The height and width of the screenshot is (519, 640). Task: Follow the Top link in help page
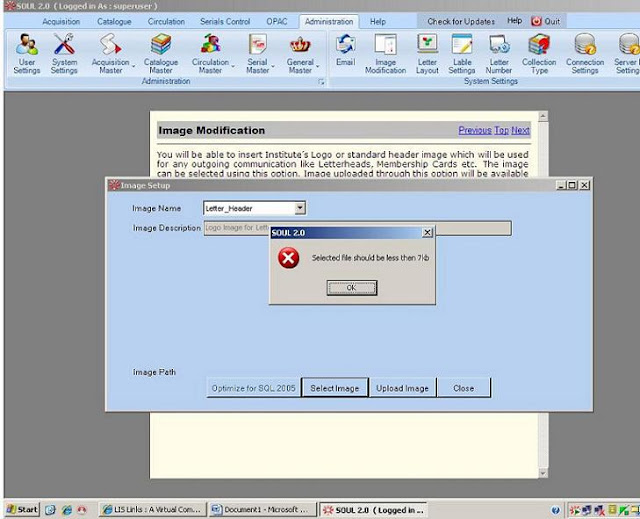click(x=502, y=130)
